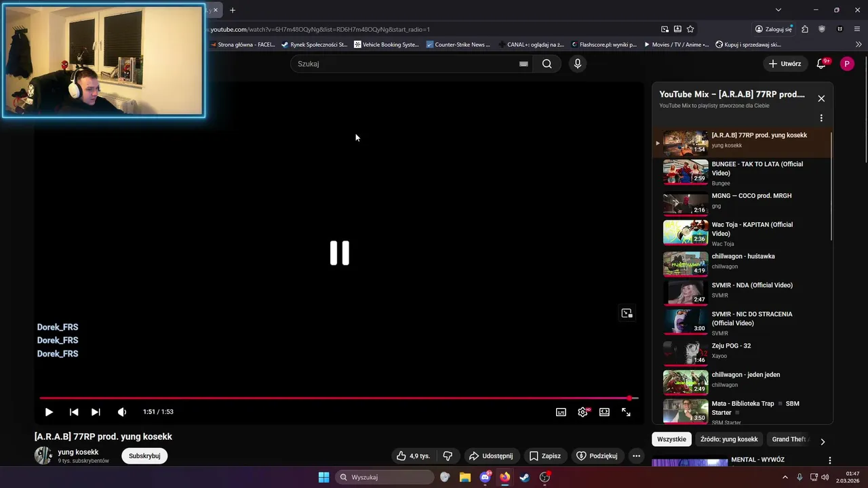Open Flashscore.pl bookmark
This screenshot has height=488, width=868.
(x=604, y=45)
